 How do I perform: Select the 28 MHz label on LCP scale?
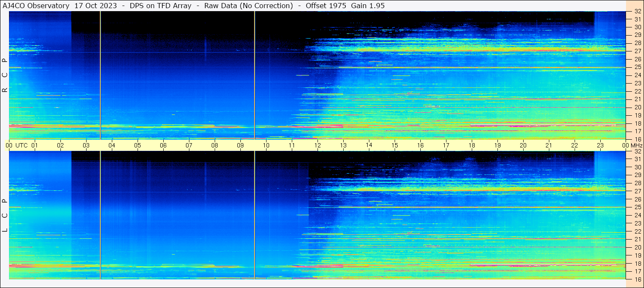[637, 183]
